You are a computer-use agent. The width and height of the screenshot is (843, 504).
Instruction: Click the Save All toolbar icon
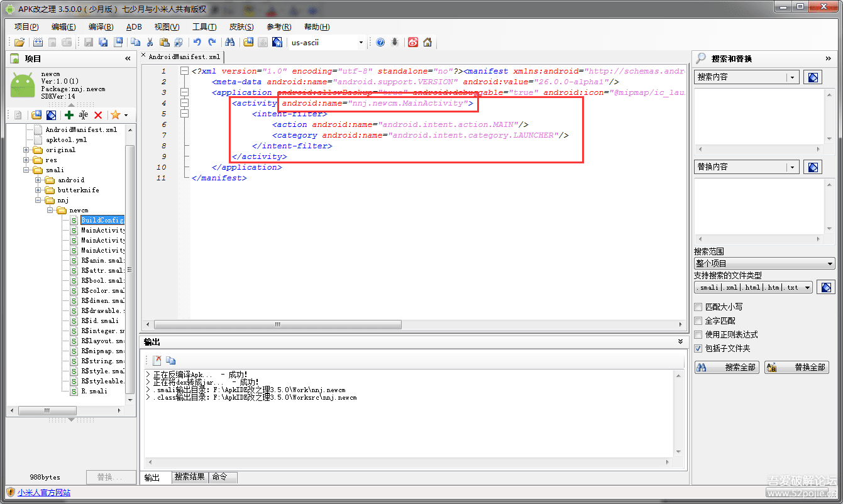[103, 42]
